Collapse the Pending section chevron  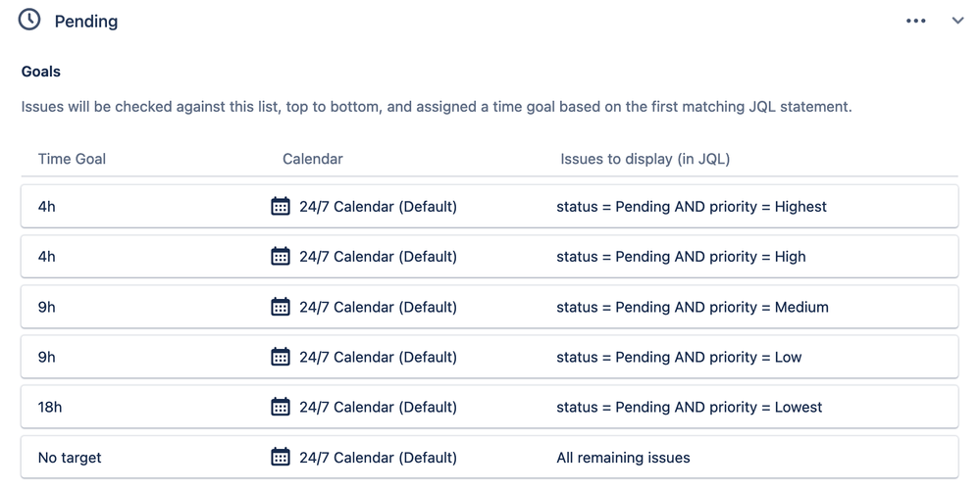point(957,21)
